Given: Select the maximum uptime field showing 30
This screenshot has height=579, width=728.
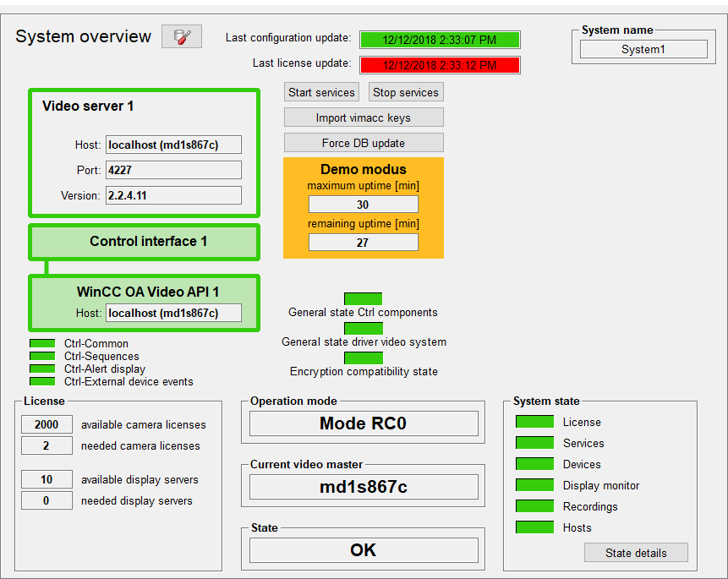Looking at the screenshot, I should [x=363, y=204].
